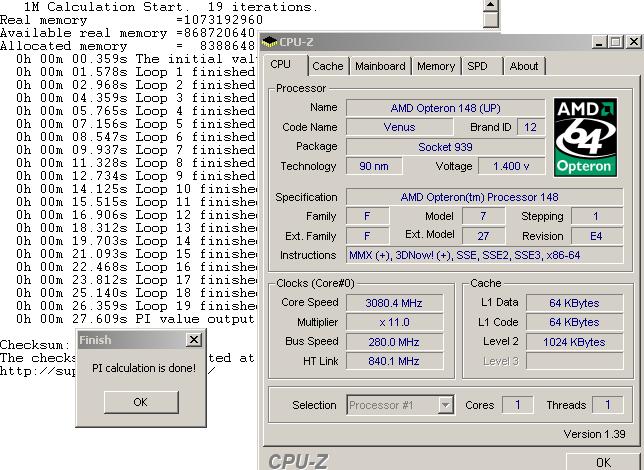Minimize the CPU-Z window
Screen dimensions: 644x470
tap(598, 42)
